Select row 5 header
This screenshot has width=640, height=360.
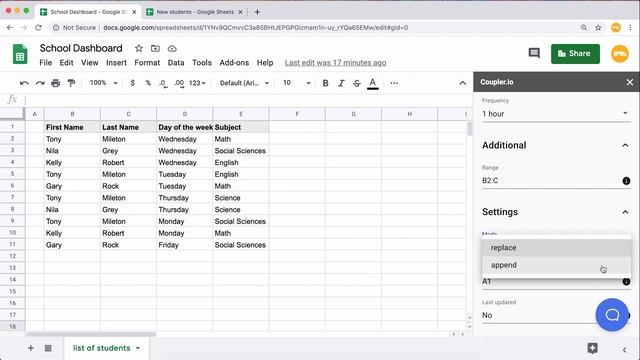[13, 174]
